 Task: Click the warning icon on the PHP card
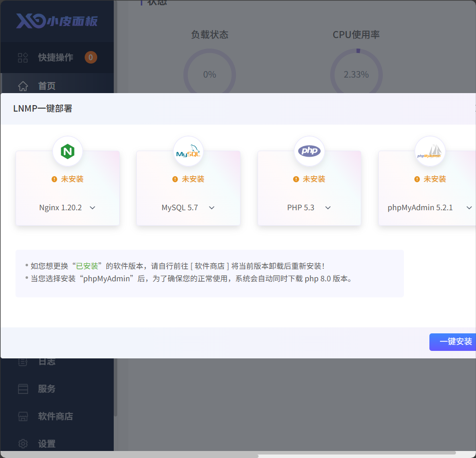296,179
